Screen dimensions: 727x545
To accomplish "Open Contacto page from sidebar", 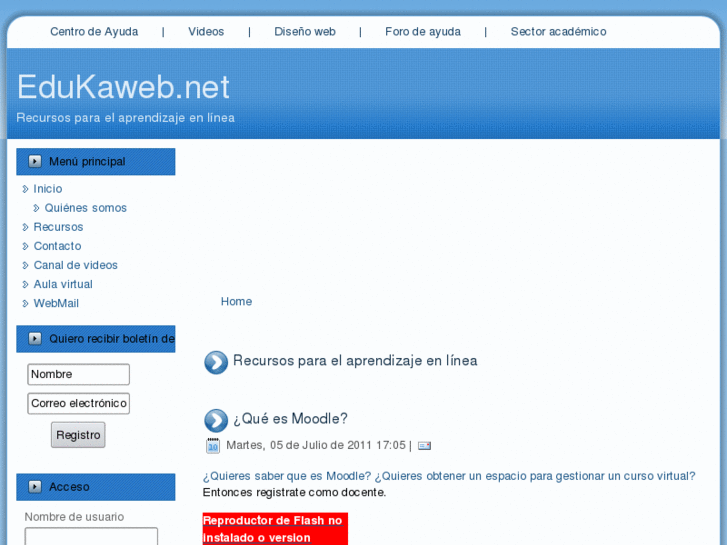I will pyautogui.click(x=57, y=246).
